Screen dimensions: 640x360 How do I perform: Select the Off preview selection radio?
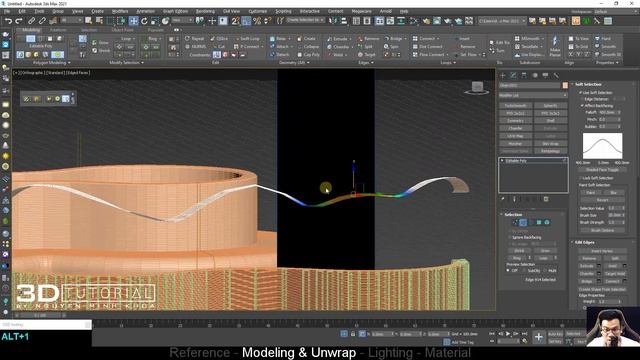pyautogui.click(x=508, y=271)
